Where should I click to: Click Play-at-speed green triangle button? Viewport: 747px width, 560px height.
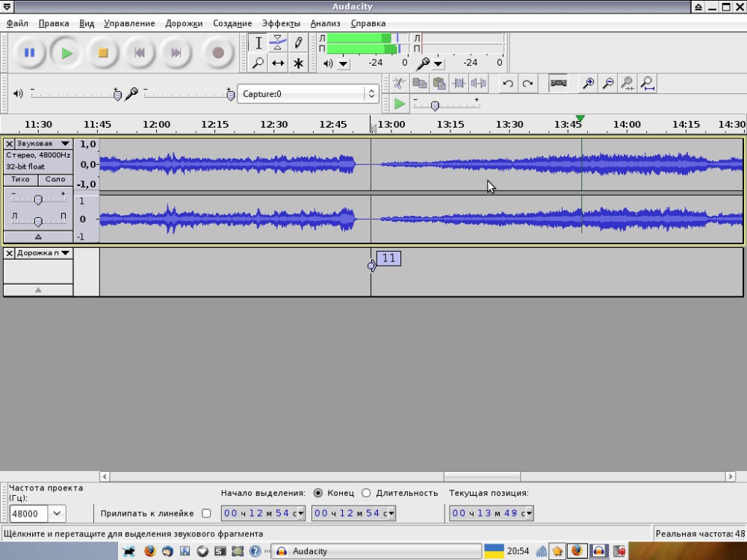[399, 104]
